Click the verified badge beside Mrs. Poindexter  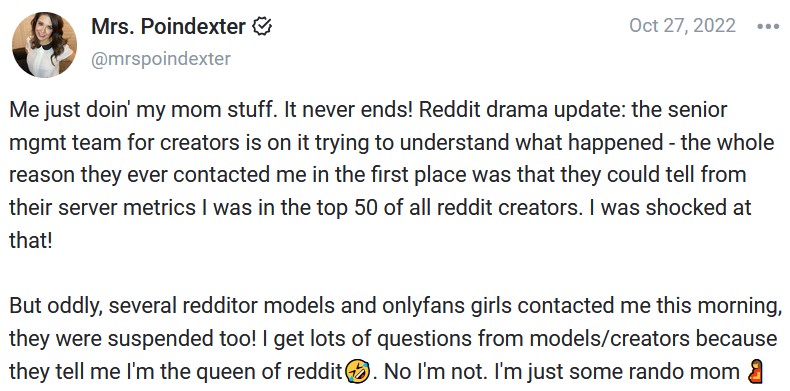click(x=262, y=27)
